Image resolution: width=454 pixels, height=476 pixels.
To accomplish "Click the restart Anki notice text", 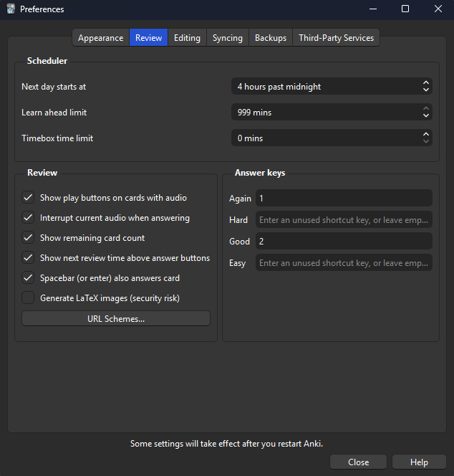I will [x=226, y=444].
